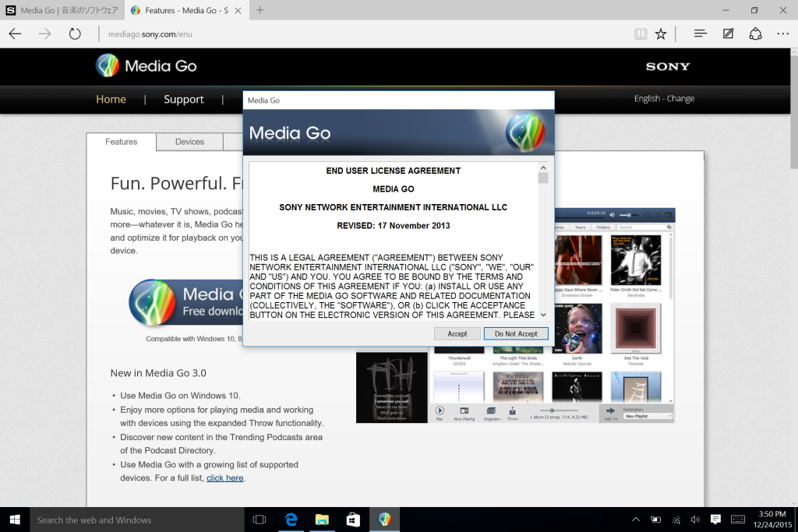Click the browser forward arrow

pos(44,34)
